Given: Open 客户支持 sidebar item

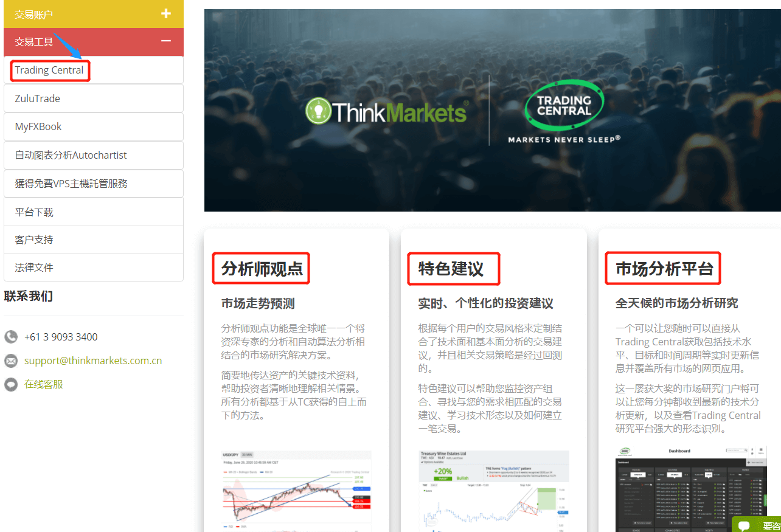Looking at the screenshot, I should point(94,240).
